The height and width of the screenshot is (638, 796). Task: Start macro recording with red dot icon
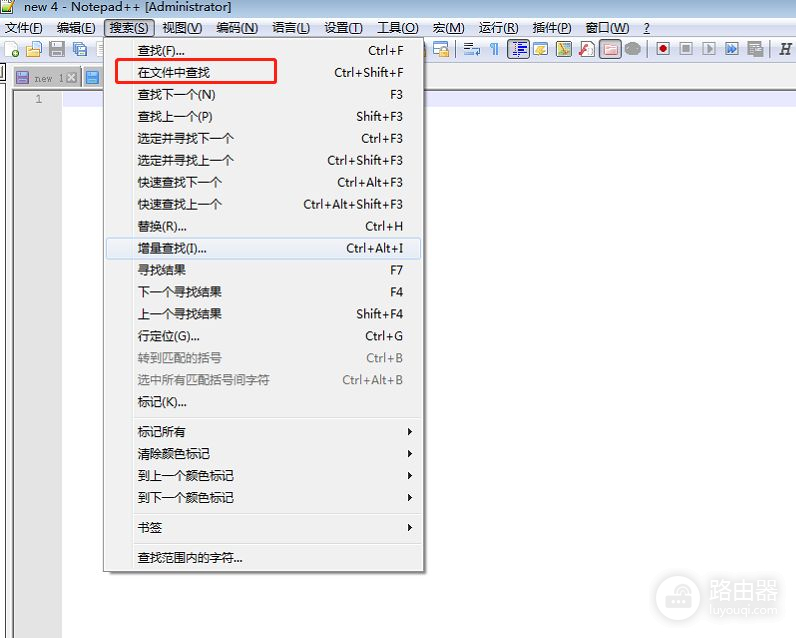662,49
